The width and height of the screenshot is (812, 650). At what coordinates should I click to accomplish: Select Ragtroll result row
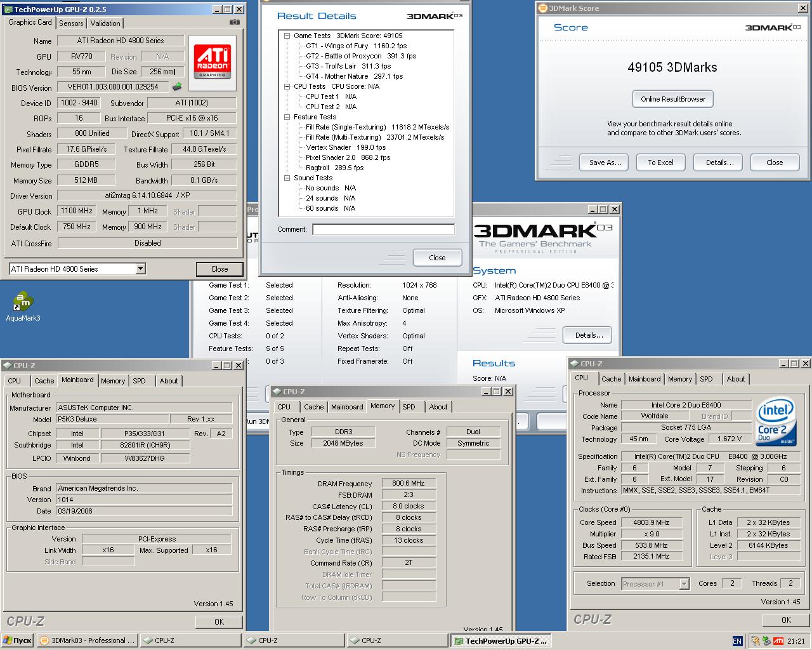pos(335,168)
